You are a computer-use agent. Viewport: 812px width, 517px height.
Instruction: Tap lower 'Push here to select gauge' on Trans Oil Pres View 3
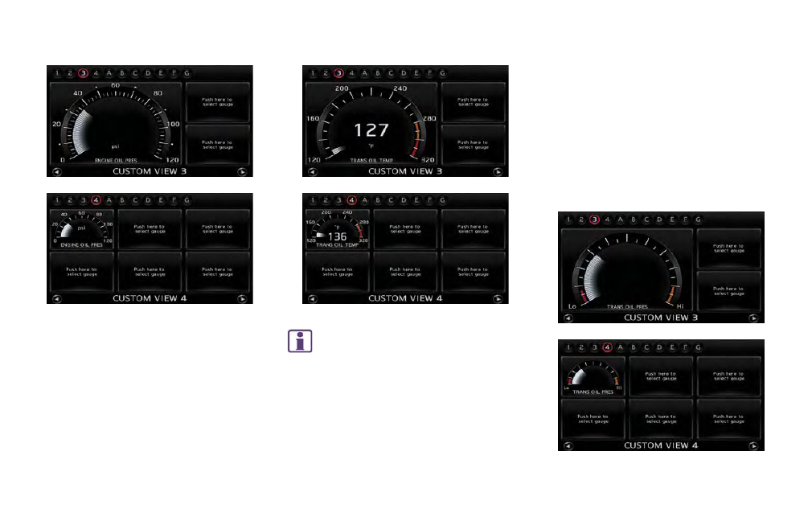(728, 292)
